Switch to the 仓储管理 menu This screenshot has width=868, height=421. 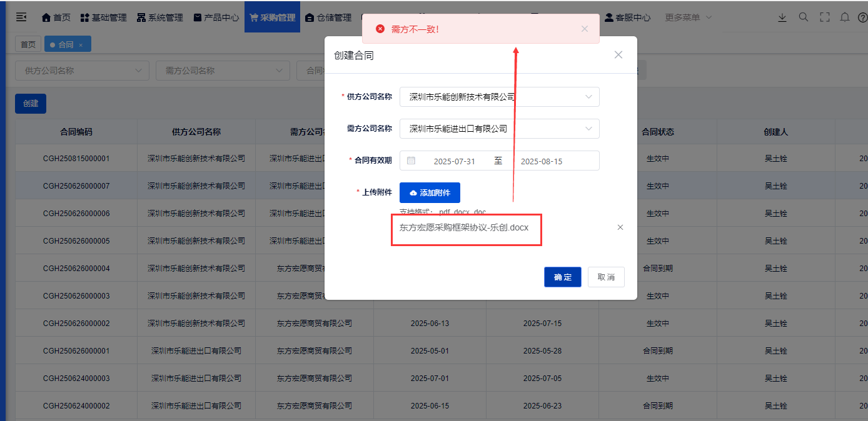pyautogui.click(x=328, y=17)
